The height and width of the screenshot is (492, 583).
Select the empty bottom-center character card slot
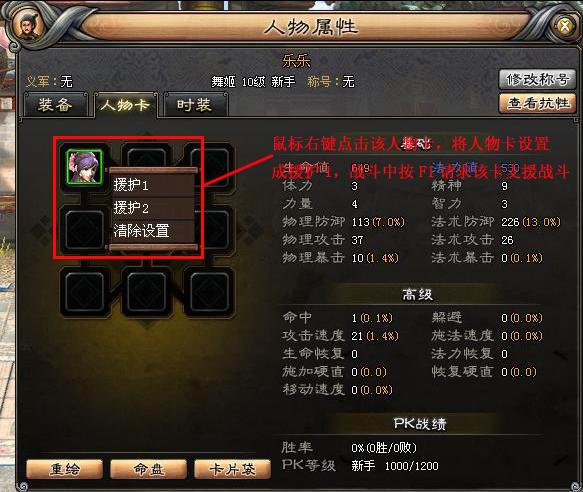click(x=147, y=292)
